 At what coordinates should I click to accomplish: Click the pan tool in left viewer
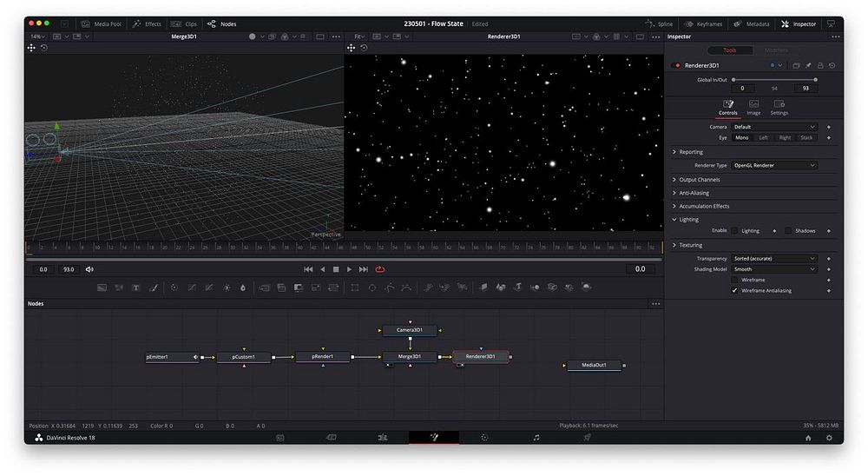click(x=31, y=49)
